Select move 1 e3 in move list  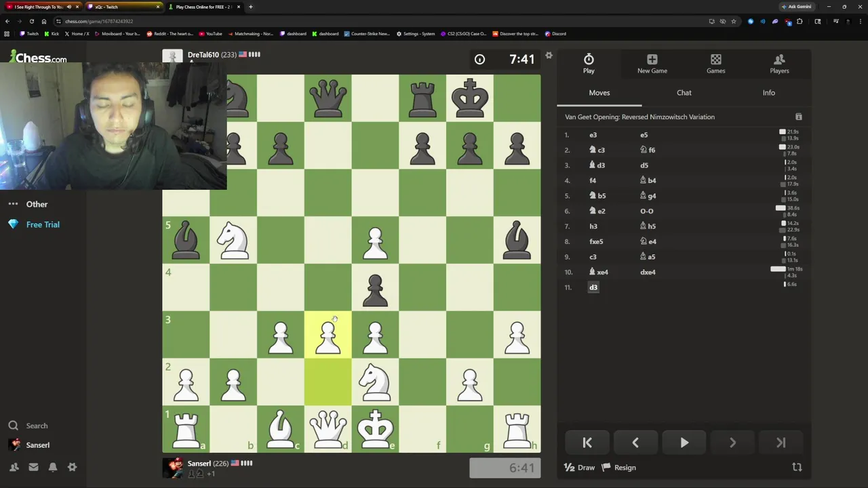click(x=593, y=135)
